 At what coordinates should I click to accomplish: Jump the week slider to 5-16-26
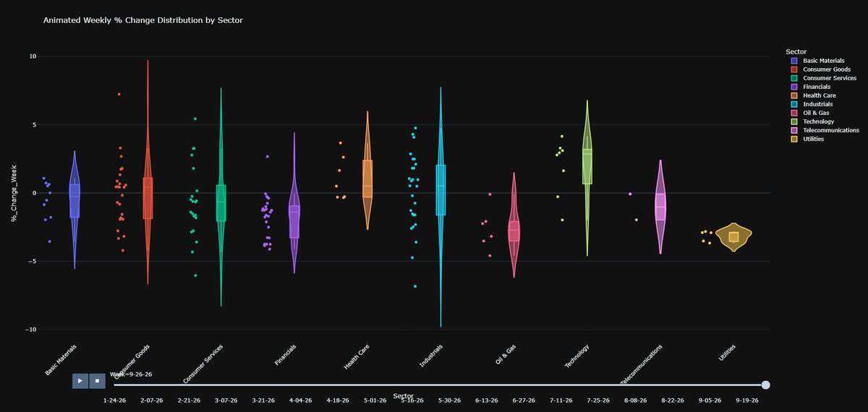coord(413,400)
